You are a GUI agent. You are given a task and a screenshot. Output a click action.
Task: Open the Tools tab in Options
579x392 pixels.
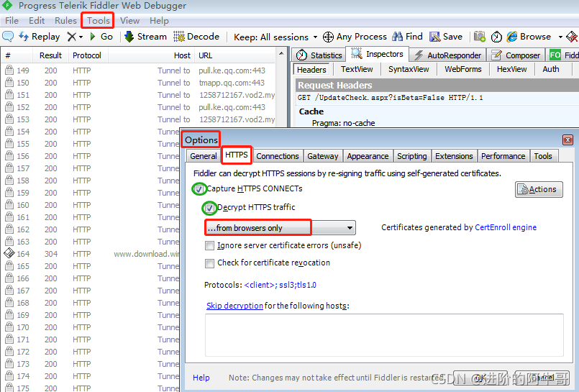tap(543, 156)
